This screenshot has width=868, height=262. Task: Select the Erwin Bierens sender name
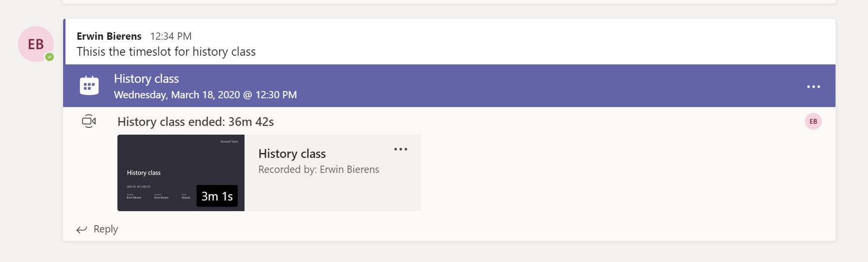pos(109,36)
